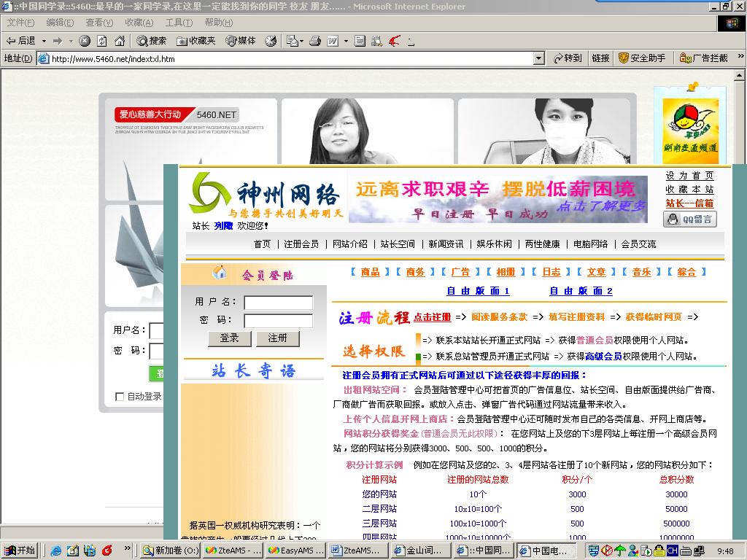Click the QQ留言 penguin button
The image size is (747, 560).
(x=690, y=219)
